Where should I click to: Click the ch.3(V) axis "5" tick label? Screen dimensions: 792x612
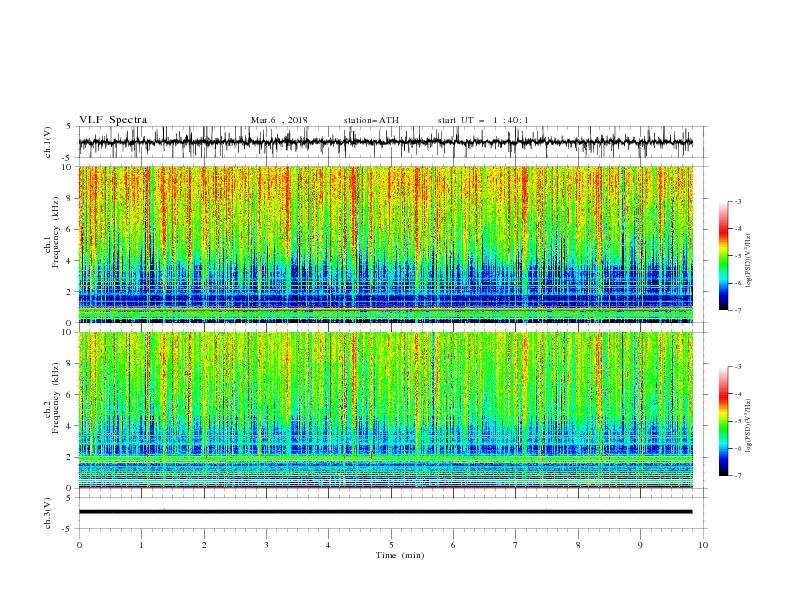tap(70, 498)
